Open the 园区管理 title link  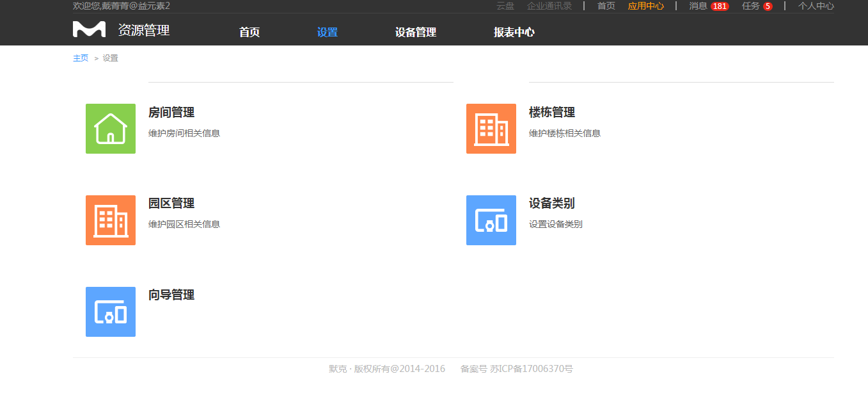coord(171,204)
